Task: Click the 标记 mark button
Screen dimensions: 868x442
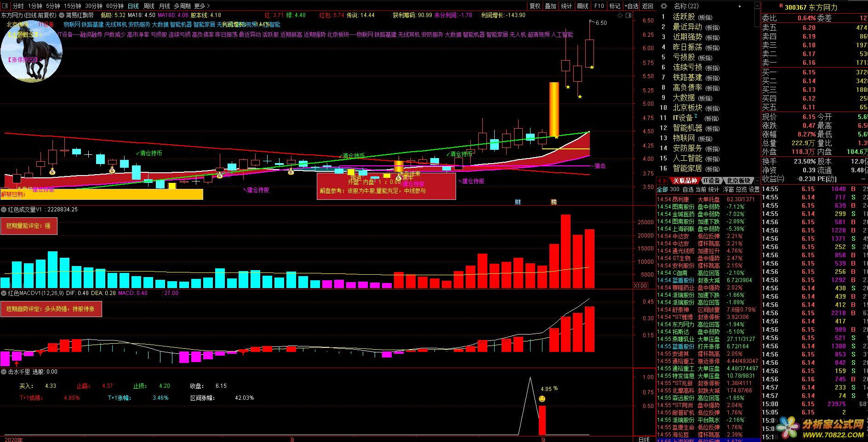Action: tap(615, 6)
